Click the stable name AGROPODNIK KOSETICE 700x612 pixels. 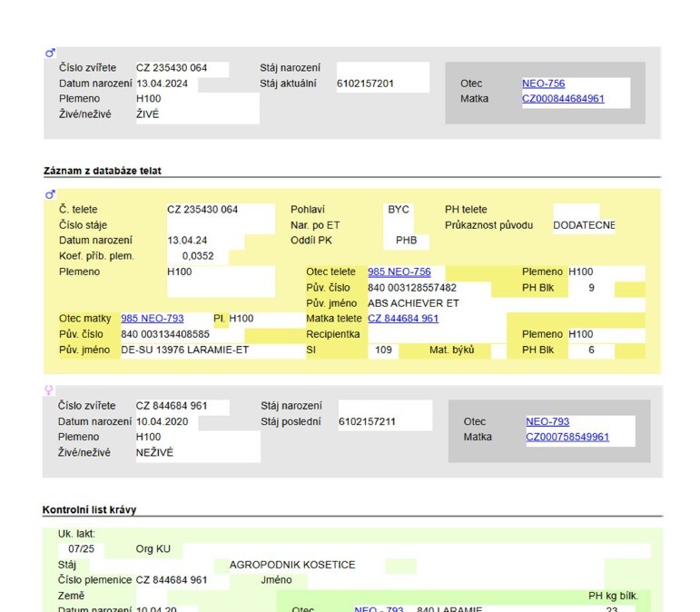point(292,565)
